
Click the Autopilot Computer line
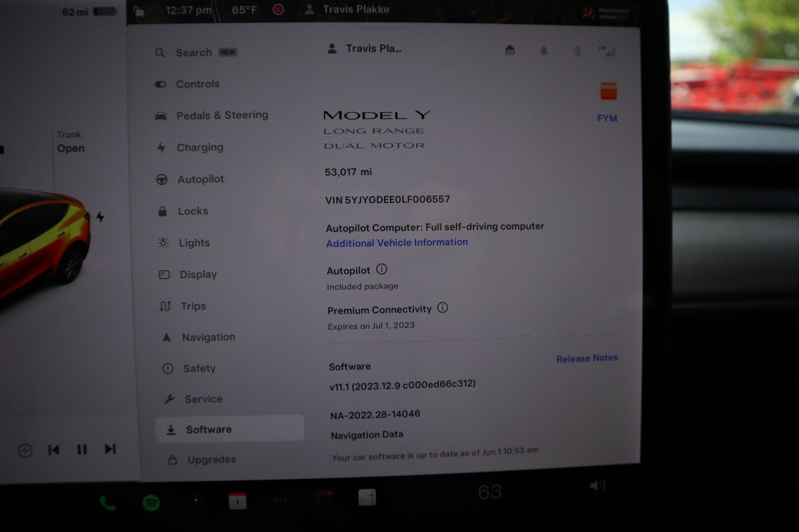435,227
